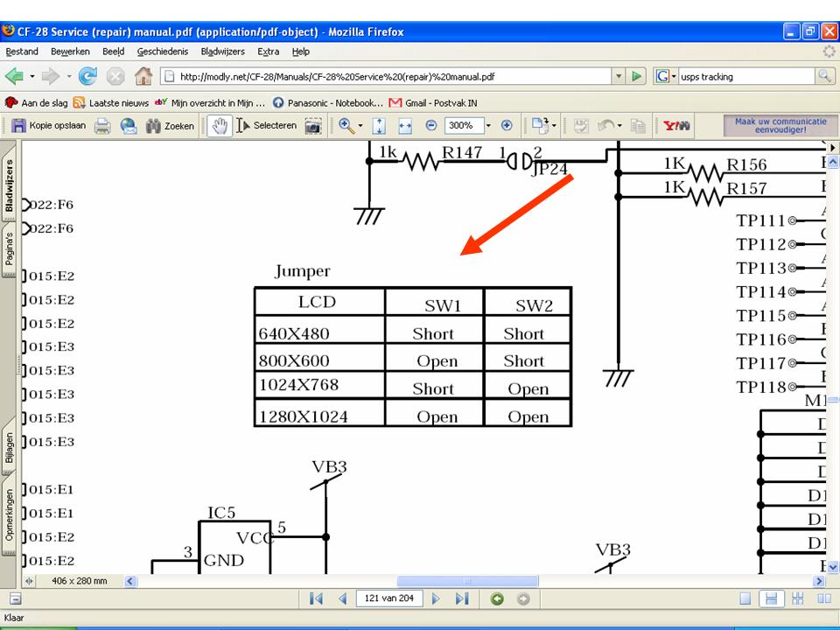
Task: Click the rotate pages icon
Action: 540,125
